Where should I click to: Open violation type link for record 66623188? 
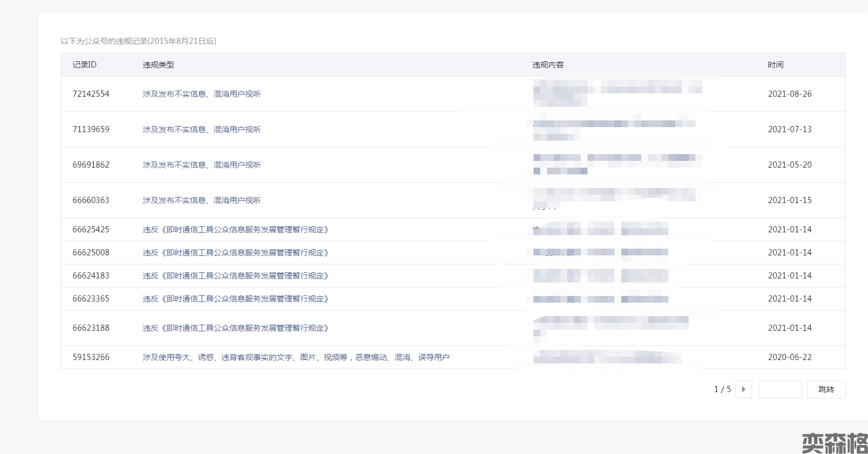(235, 328)
